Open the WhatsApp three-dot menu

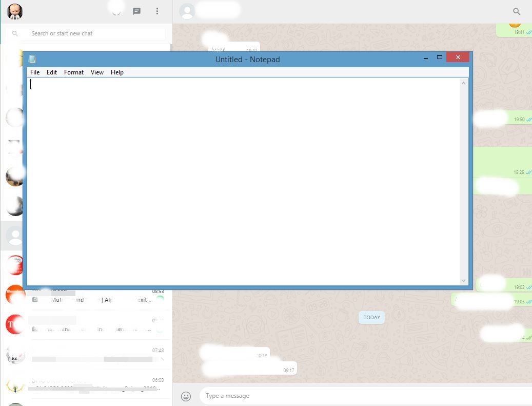[157, 11]
